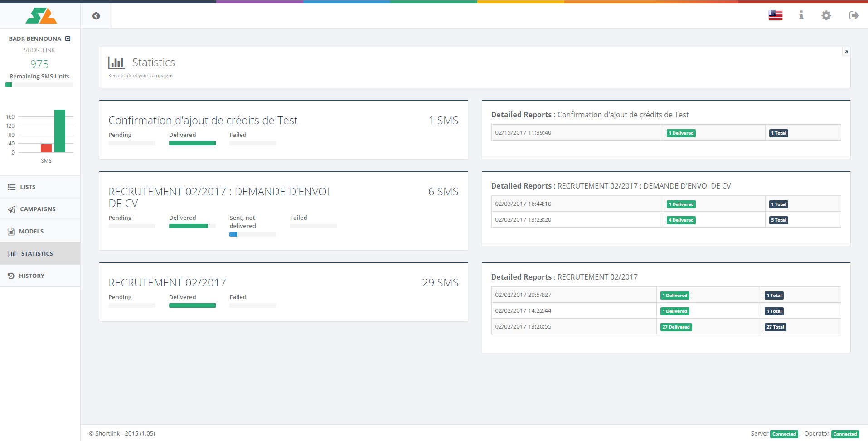This screenshot has width=868, height=441.
Task: Open the info icon
Action: coord(801,15)
